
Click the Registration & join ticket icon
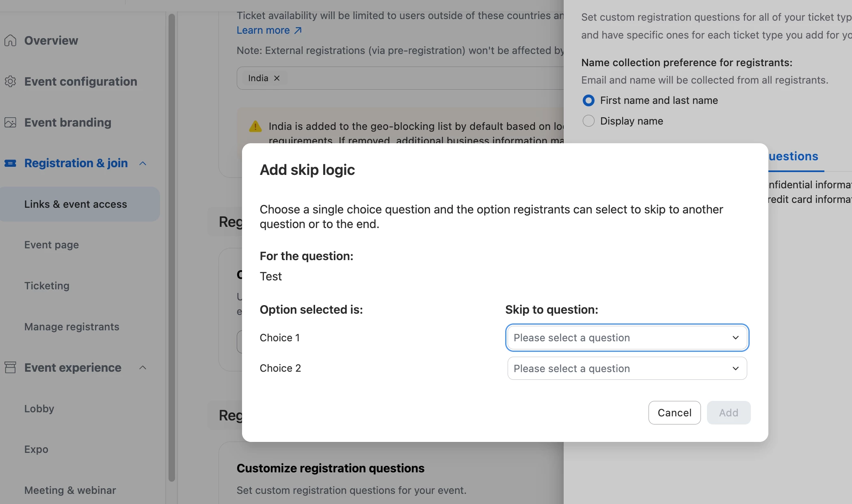tap(10, 163)
